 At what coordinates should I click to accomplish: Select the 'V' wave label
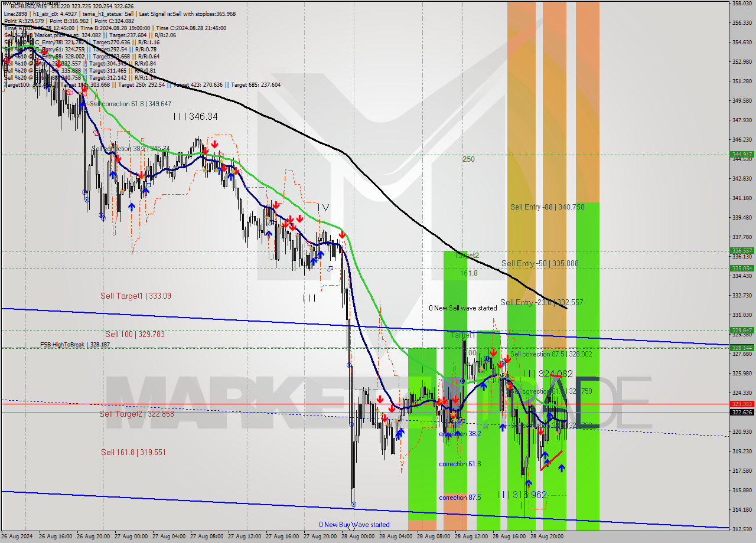click(325, 207)
